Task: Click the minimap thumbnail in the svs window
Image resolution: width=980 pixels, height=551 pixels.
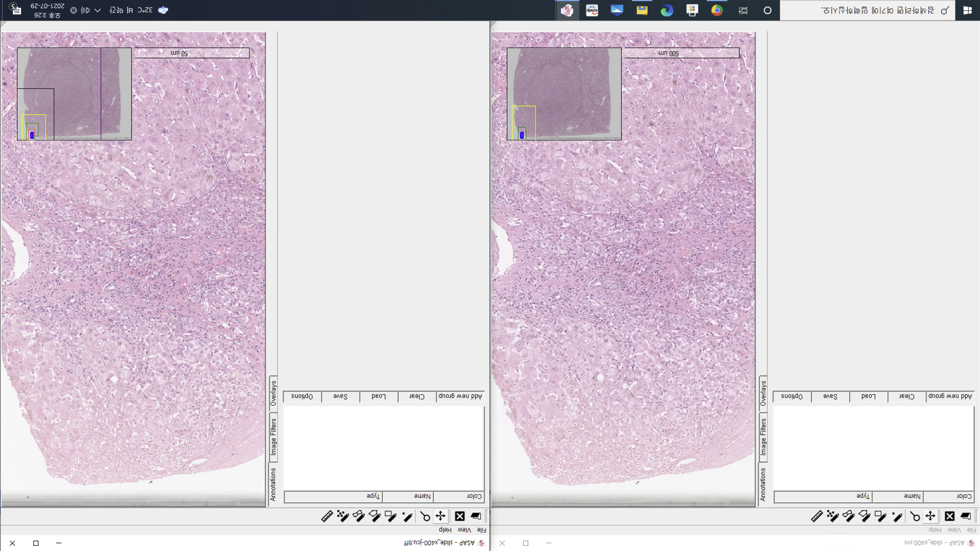Action: coord(564,94)
